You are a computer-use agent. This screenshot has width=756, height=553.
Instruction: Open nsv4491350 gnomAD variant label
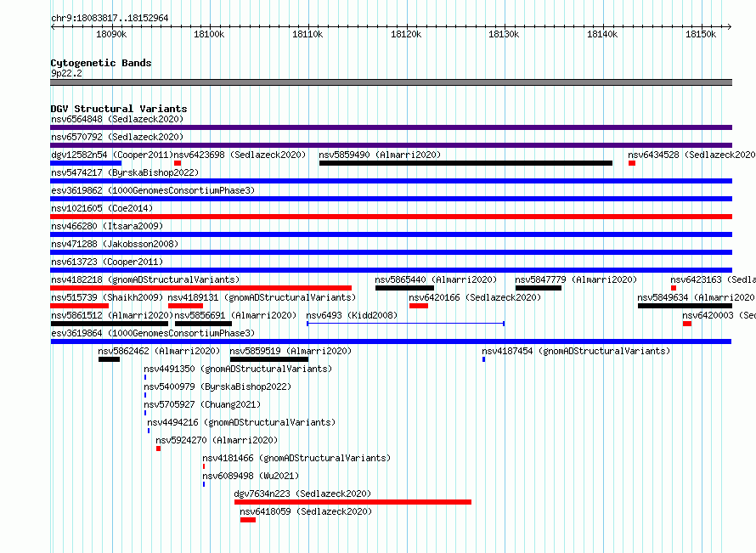pyautogui.click(x=238, y=369)
